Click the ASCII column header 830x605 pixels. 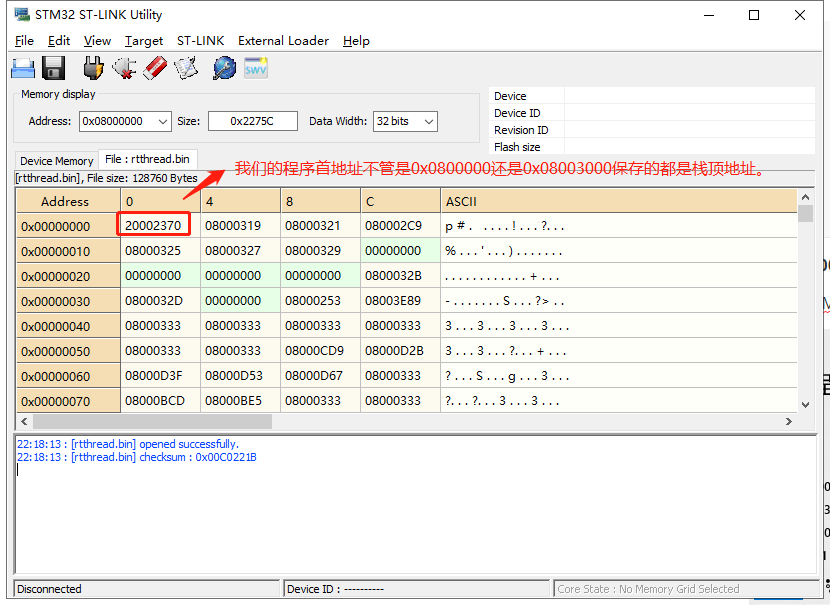tap(461, 201)
